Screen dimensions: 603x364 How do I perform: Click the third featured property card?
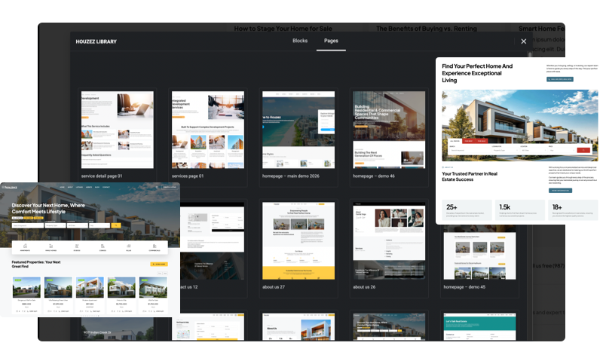click(x=90, y=295)
